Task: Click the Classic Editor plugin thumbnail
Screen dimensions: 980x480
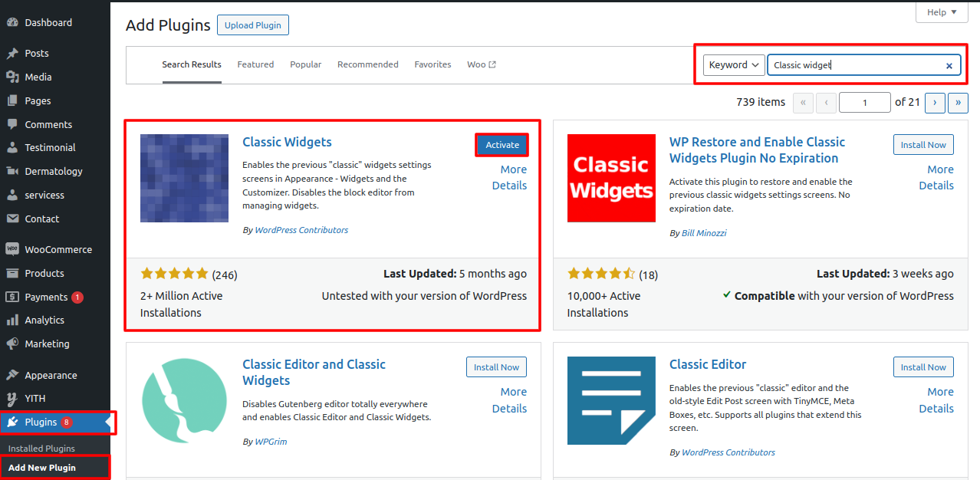Action: pyautogui.click(x=611, y=400)
